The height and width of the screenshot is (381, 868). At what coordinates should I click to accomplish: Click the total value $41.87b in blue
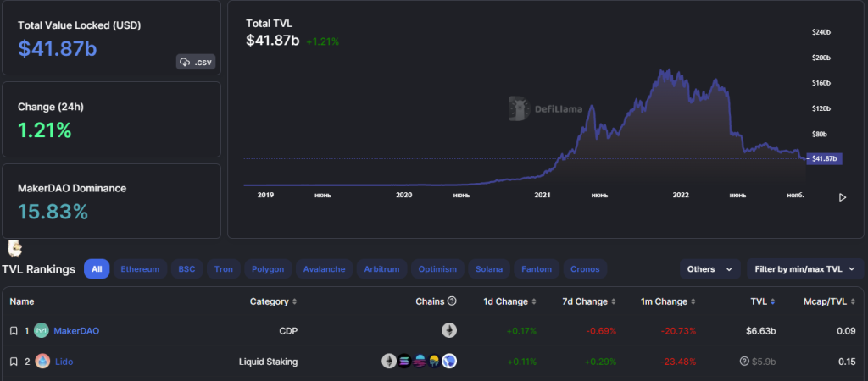tap(57, 48)
